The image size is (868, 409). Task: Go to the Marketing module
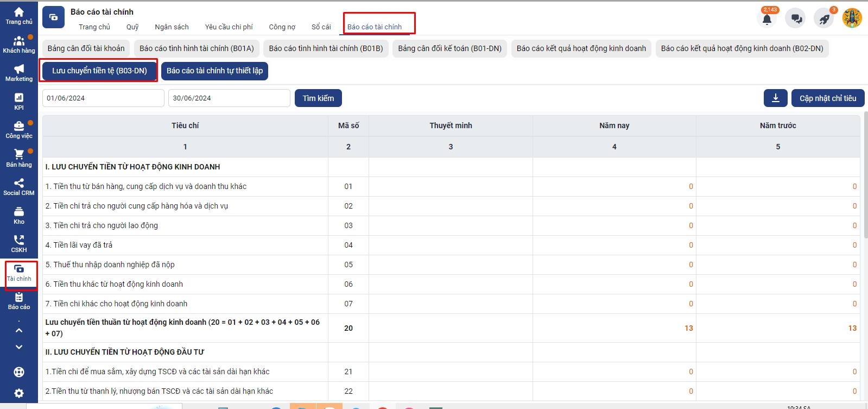pos(19,72)
